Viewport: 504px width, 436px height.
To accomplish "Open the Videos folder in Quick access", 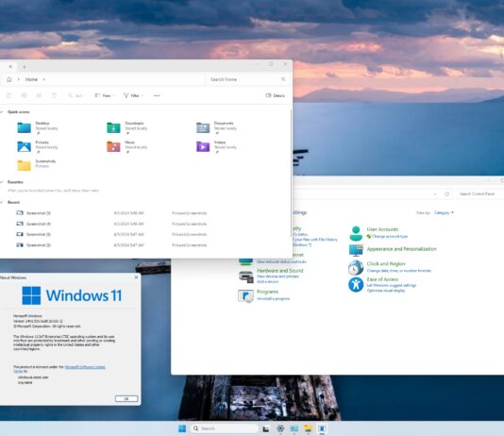I will coord(203,147).
